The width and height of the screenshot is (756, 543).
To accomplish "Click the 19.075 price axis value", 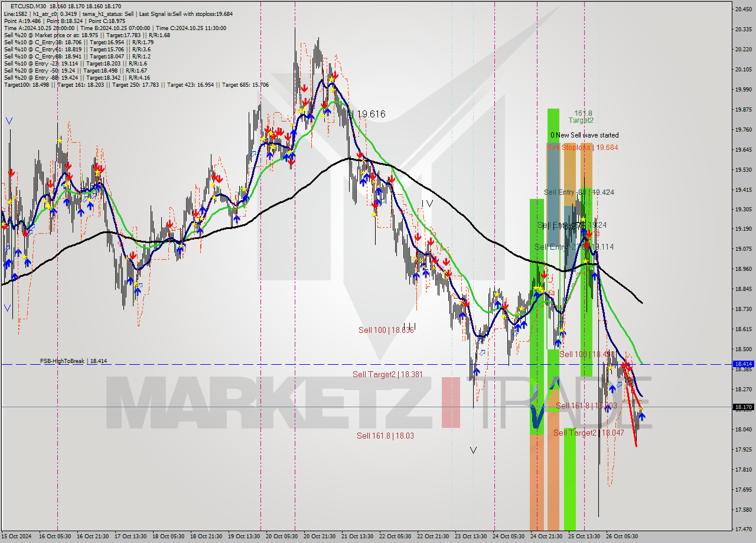I will [743, 249].
